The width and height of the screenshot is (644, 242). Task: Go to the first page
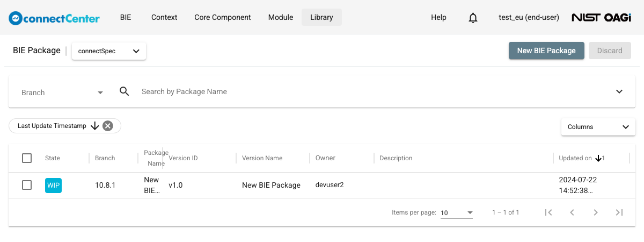(548, 212)
